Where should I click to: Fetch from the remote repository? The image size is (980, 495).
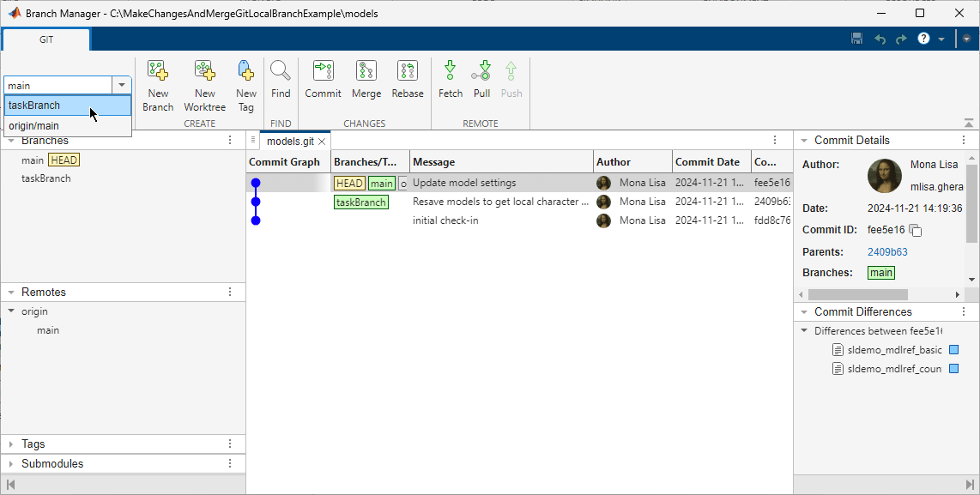[450, 81]
